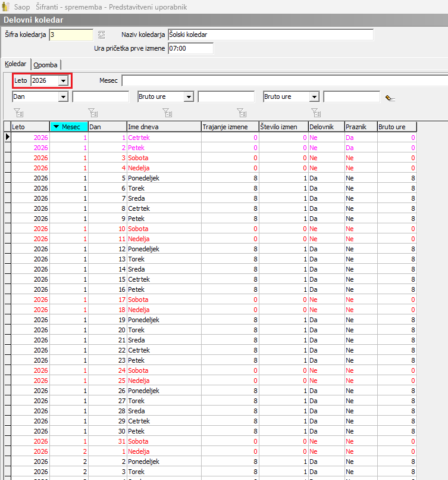Click the Petek cell for day 30

coord(164,431)
